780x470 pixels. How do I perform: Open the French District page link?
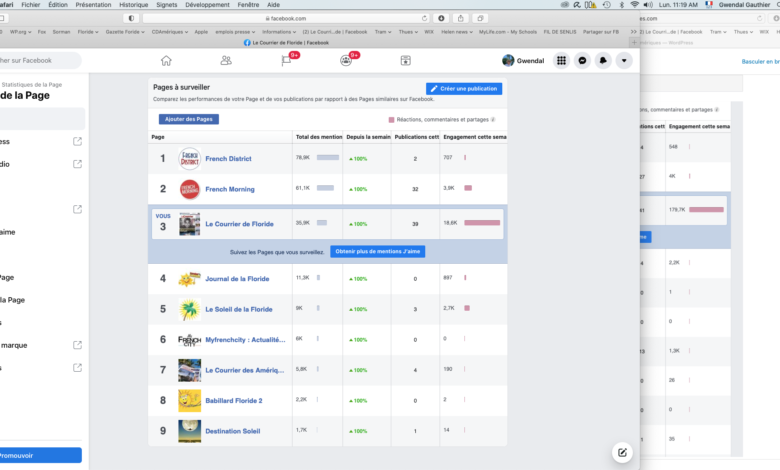pyautogui.click(x=229, y=159)
